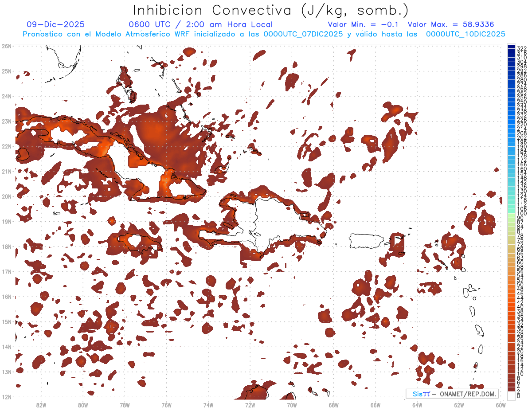
Task: Click the color scale value '202'
Action: click(522, 137)
